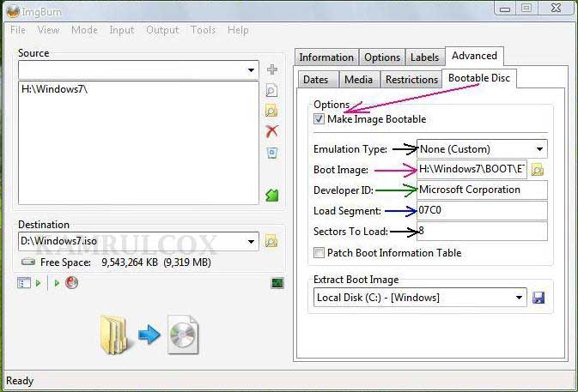Switch to the Labels tab

coord(424,57)
